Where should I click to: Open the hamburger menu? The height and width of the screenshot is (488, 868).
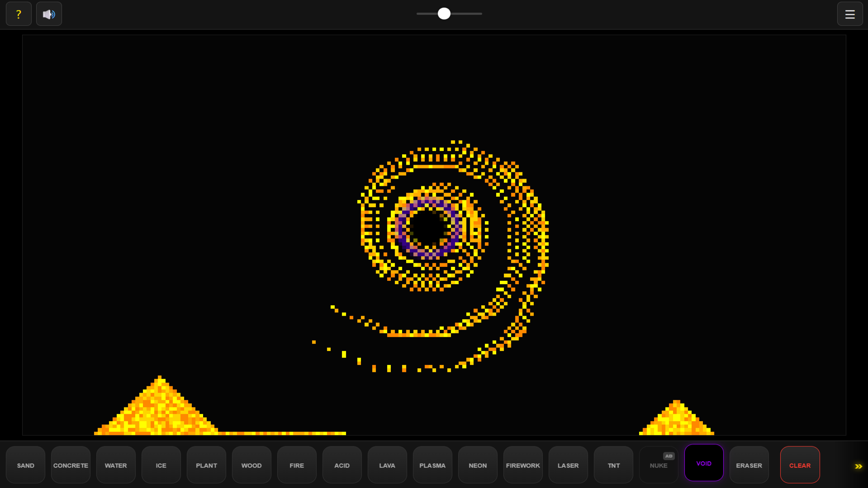click(850, 14)
